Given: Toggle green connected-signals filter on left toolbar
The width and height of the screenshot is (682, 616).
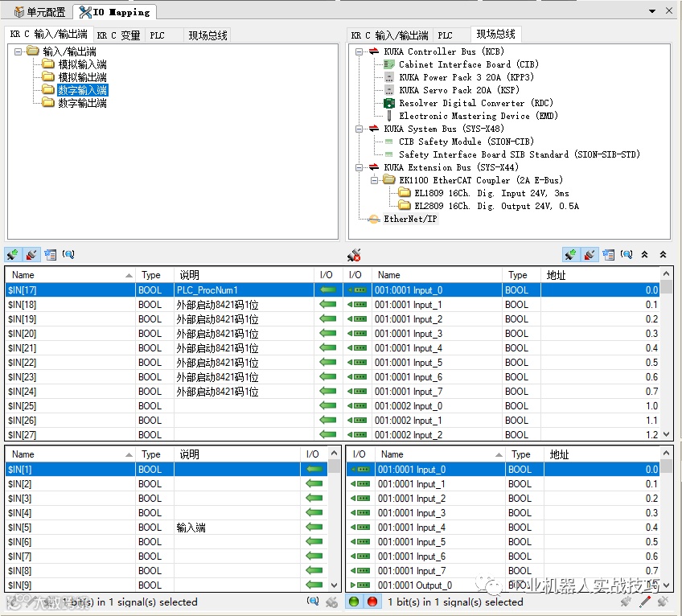Looking at the screenshot, I should (12, 254).
